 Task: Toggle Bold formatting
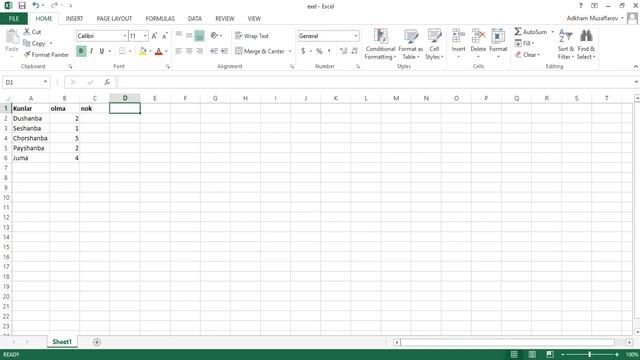(81, 51)
